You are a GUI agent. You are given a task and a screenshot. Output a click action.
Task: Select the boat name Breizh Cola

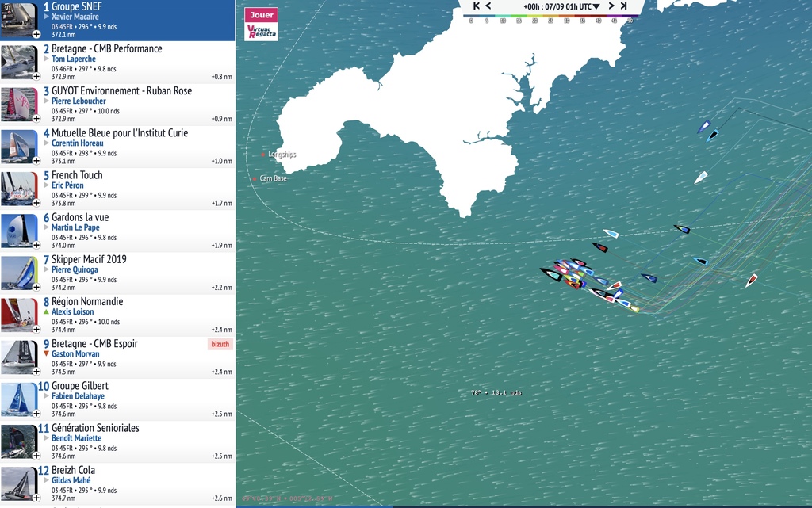tap(73, 470)
